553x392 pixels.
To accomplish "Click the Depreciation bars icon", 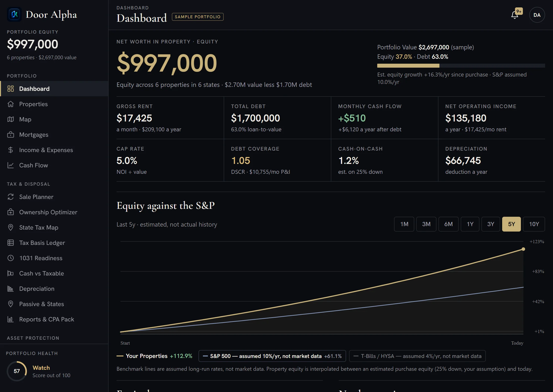I will pyautogui.click(x=11, y=289).
